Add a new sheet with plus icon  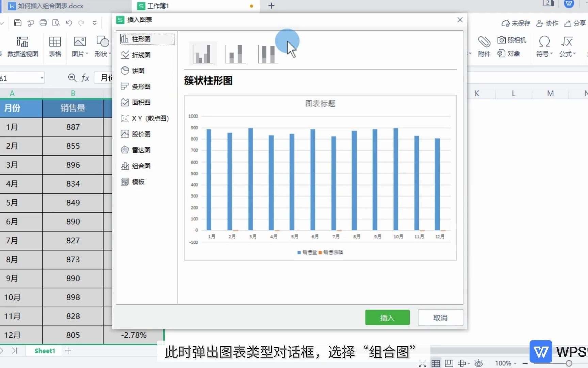68,351
